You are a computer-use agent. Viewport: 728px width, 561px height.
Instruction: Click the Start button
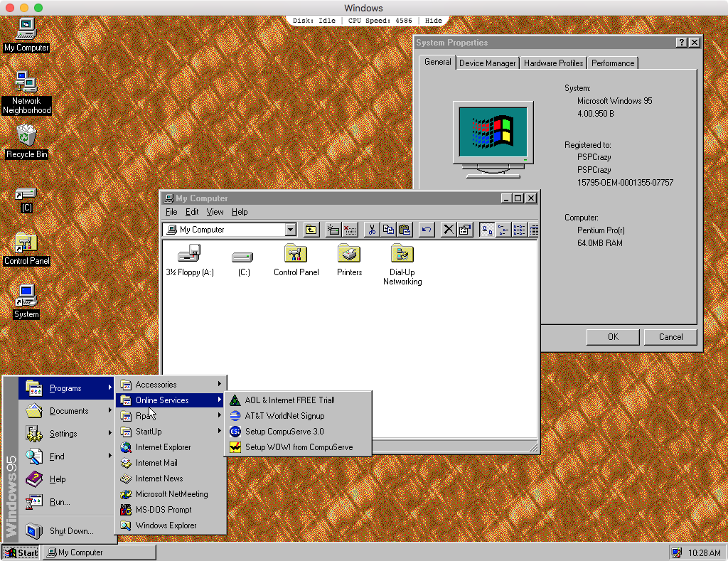point(21,552)
